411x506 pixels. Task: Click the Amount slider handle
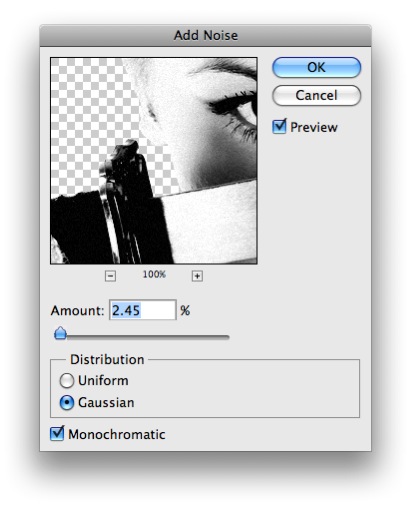(x=60, y=333)
